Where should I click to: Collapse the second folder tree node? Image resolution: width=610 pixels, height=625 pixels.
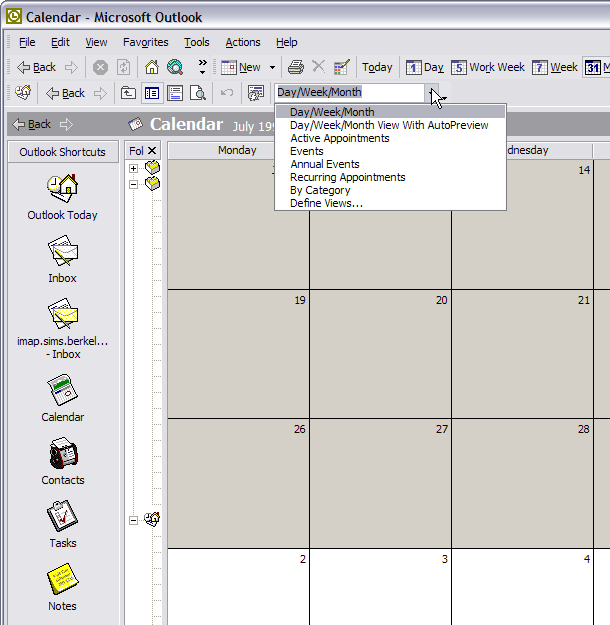click(x=134, y=184)
